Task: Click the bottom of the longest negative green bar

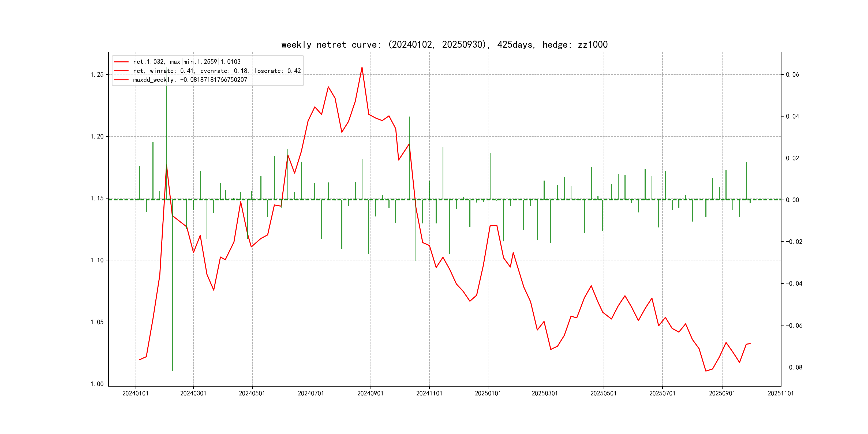Action: [x=172, y=370]
